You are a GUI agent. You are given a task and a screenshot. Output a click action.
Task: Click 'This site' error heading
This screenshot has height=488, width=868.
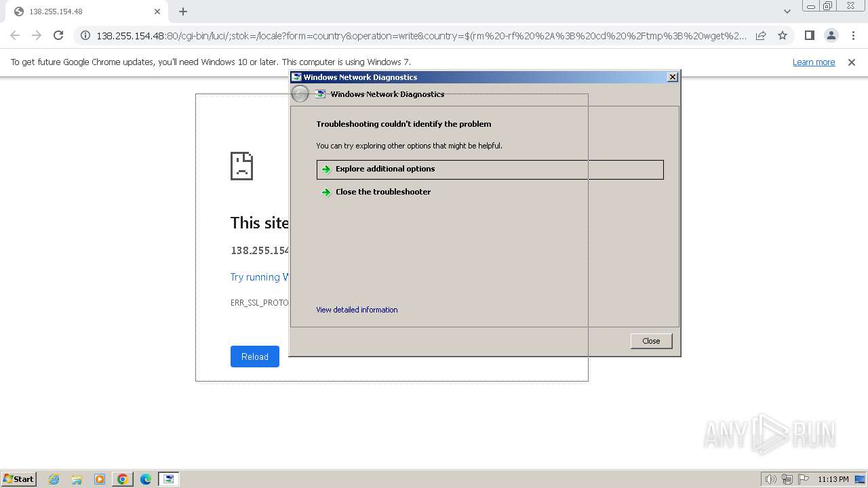coord(260,223)
